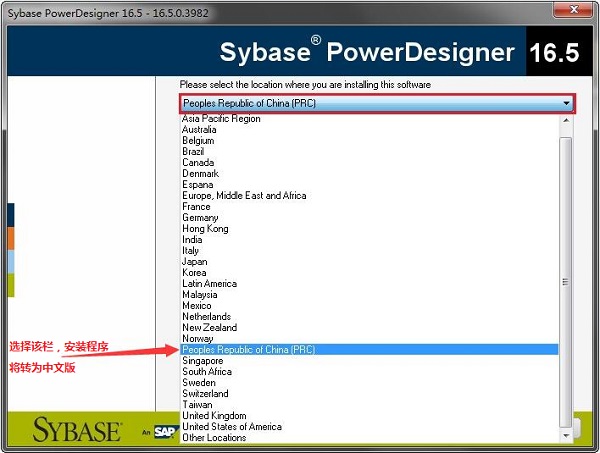Open the installation location dropdown arrow
Image resolution: width=600 pixels, height=453 pixels.
[567, 103]
